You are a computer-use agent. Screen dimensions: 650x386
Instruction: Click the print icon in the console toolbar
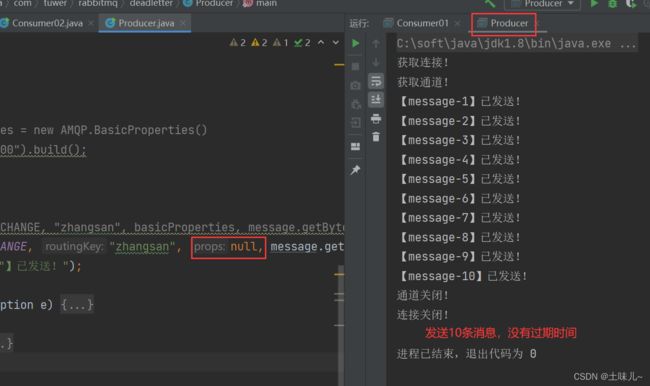click(376, 119)
